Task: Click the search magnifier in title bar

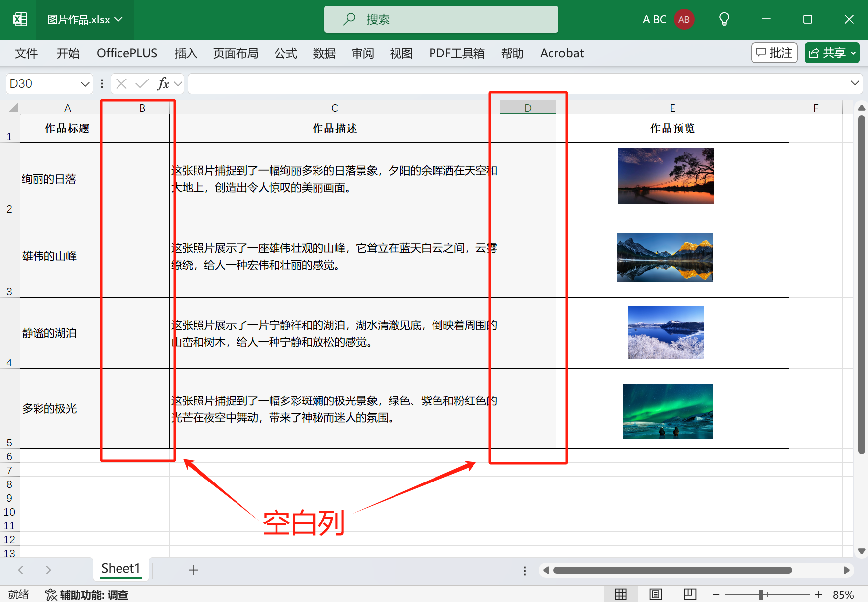Action: tap(349, 19)
